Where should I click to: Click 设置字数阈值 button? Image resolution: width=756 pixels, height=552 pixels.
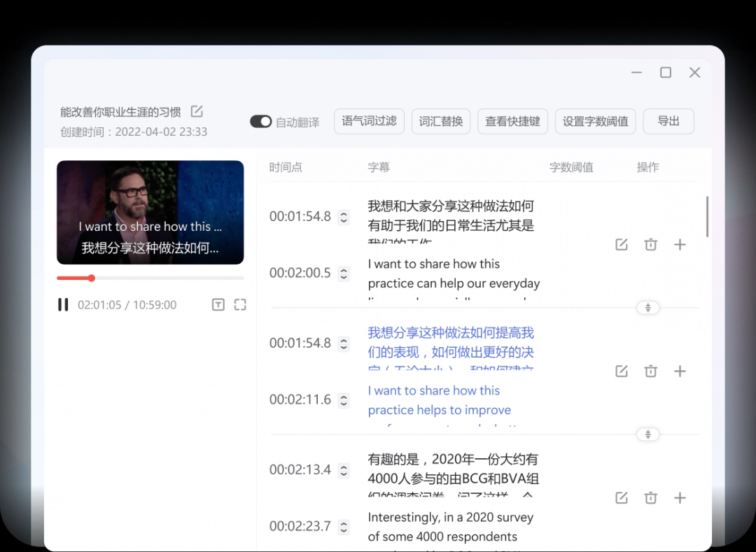point(596,121)
